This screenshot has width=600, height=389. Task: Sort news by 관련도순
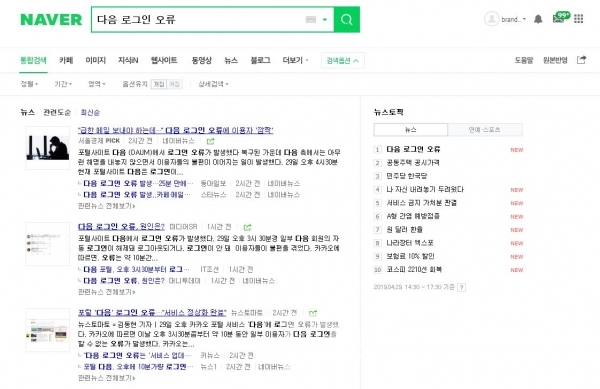[x=57, y=112]
